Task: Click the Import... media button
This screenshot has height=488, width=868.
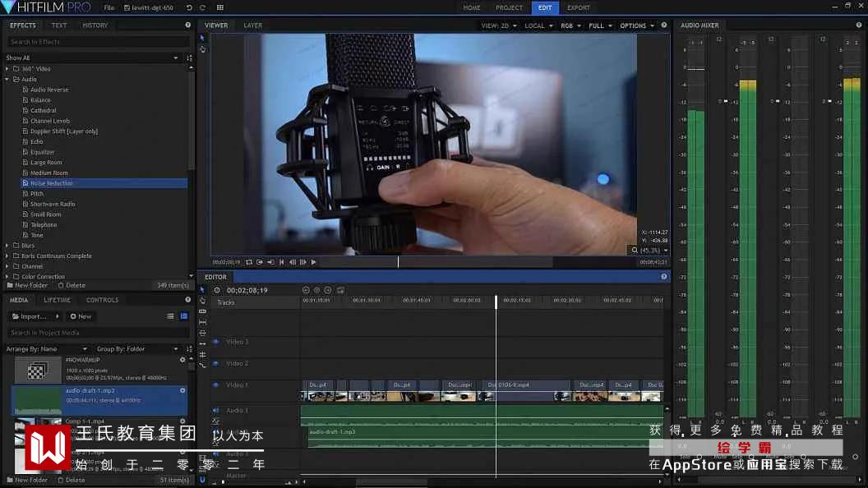Action: pyautogui.click(x=35, y=316)
